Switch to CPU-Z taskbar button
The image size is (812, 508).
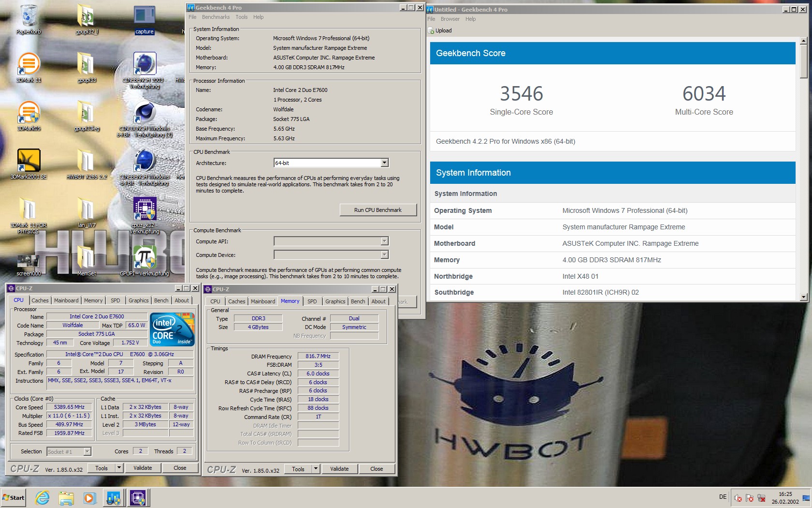[x=138, y=497]
